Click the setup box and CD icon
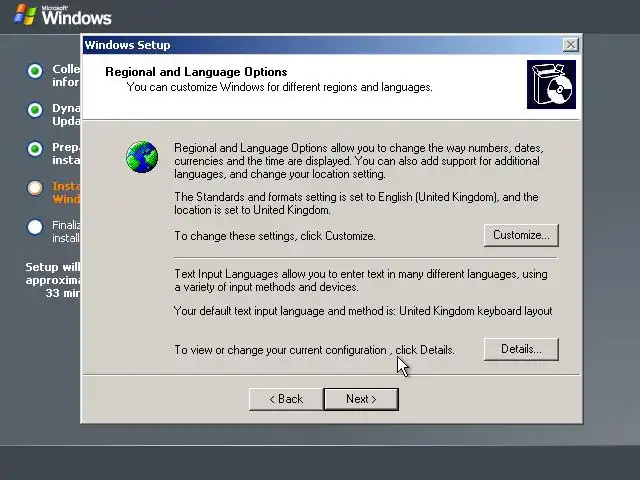This screenshot has width=640, height=480. [551, 84]
